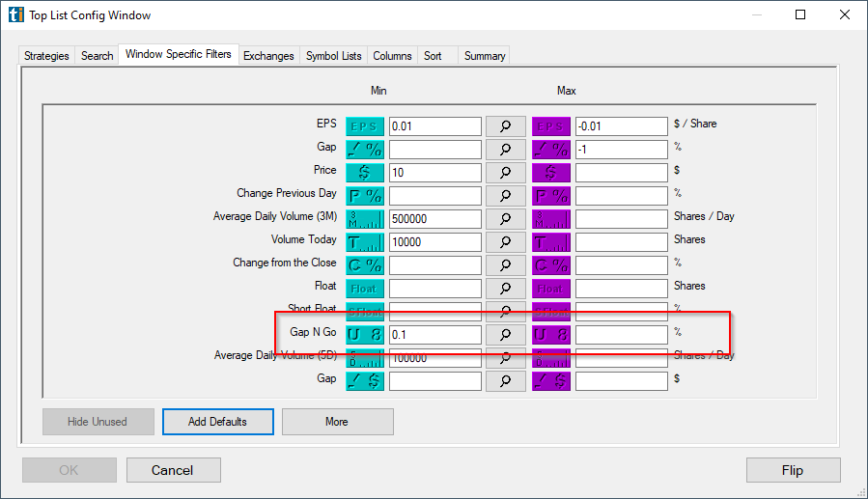Click the empty Float Min field

click(x=435, y=289)
